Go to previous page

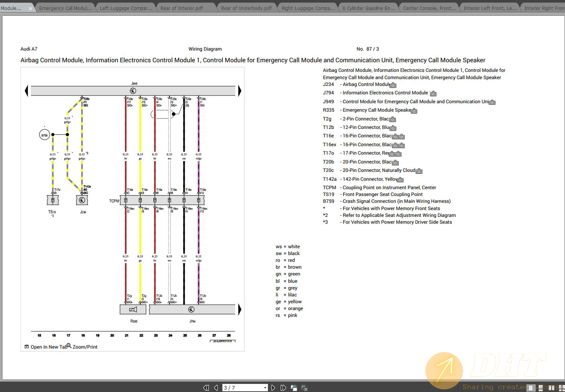click(216, 388)
